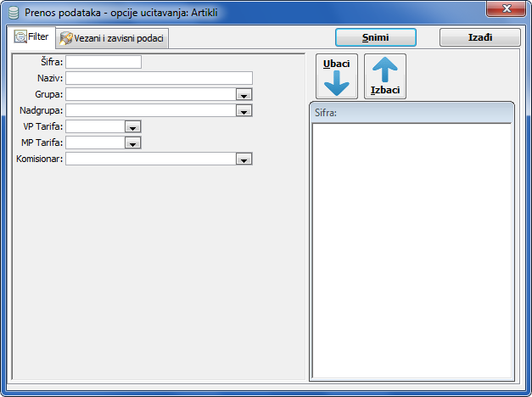Viewport: 532px width, 397px height.
Task: Focus the Šifra input field
Action: click(104, 62)
